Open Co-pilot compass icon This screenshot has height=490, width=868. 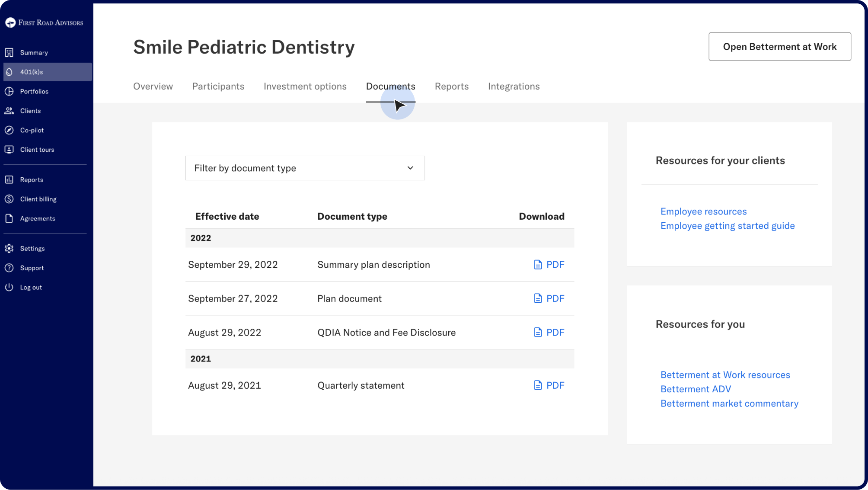9,130
